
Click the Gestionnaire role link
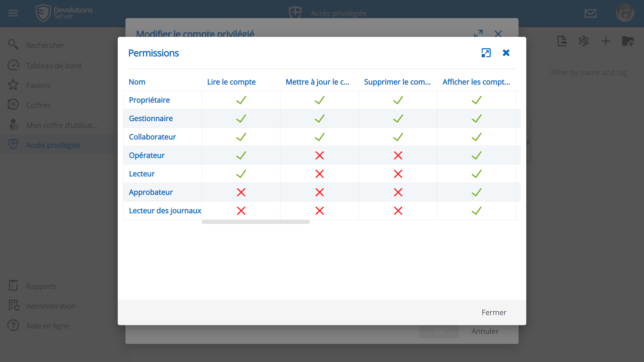[151, 119]
